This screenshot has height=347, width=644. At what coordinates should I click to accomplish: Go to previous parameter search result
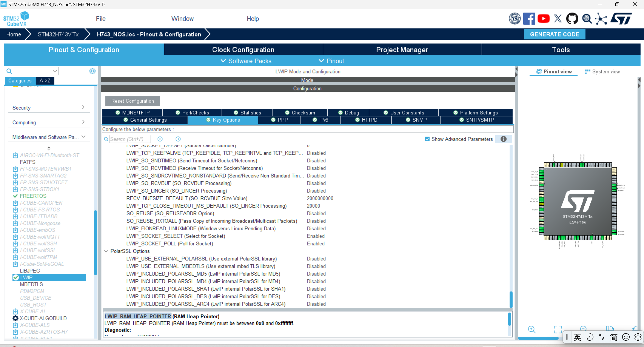(160, 139)
